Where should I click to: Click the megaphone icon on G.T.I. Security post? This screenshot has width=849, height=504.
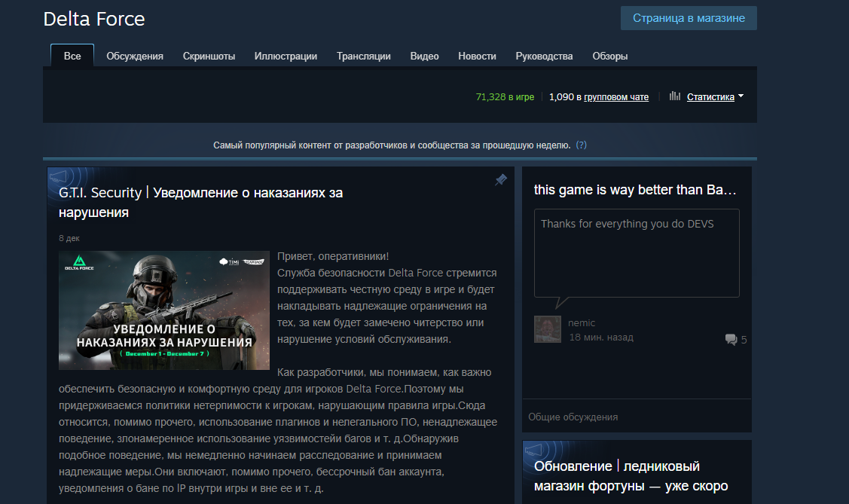click(58, 177)
